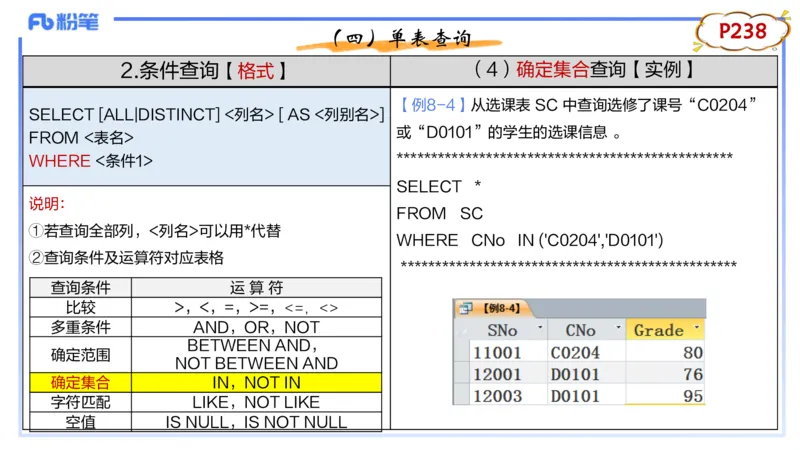This screenshot has height=450, width=800.
Task: Click the 多重条件 row label
Action: click(x=81, y=327)
